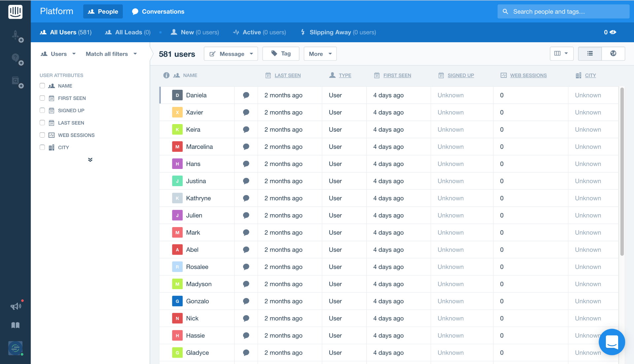Screen dimensions: 634x364
Task: Open the More actions dropdown
Action: (x=320, y=54)
